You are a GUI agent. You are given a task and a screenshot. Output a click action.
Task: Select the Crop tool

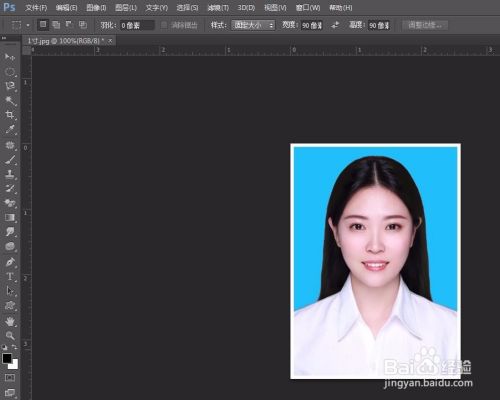click(10, 115)
